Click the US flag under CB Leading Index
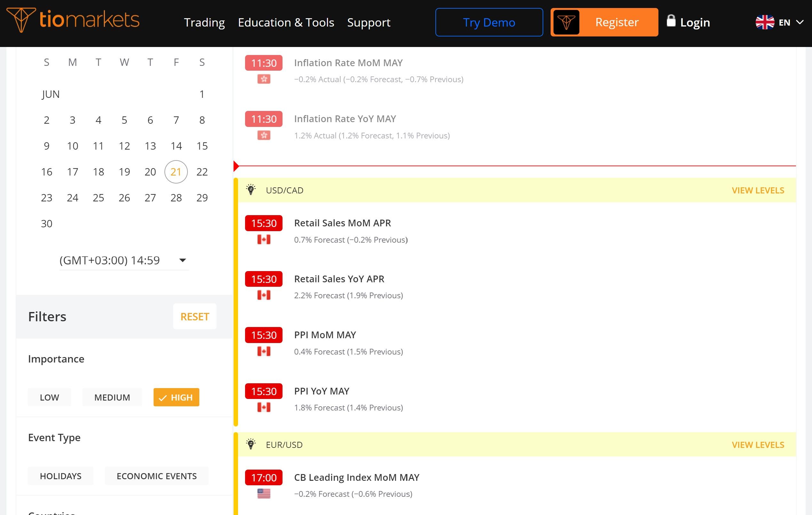Screen dimensions: 812x515 point(264,494)
